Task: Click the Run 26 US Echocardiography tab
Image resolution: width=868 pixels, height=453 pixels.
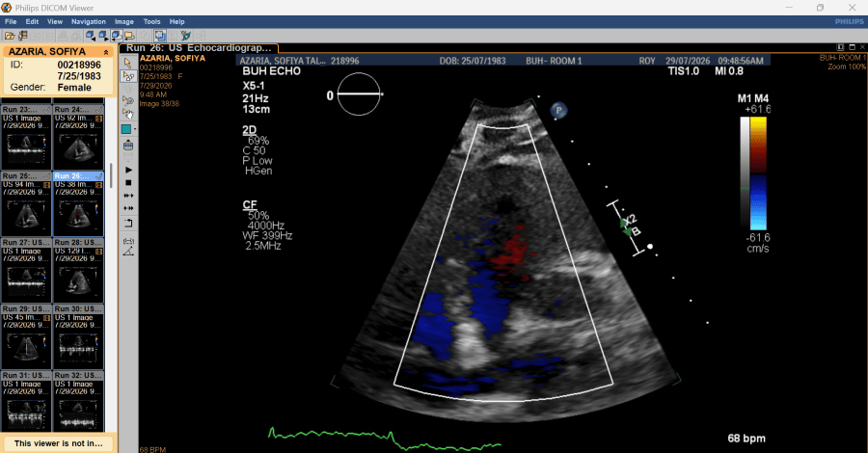Action: [199, 48]
